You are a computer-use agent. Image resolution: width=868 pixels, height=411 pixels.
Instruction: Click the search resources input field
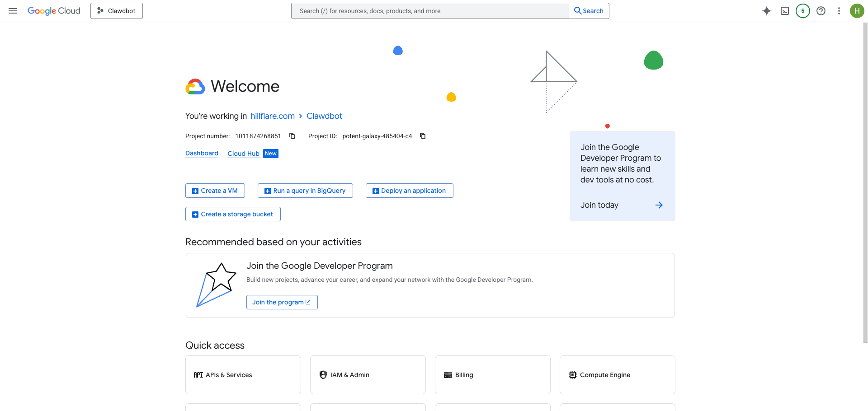(429, 10)
